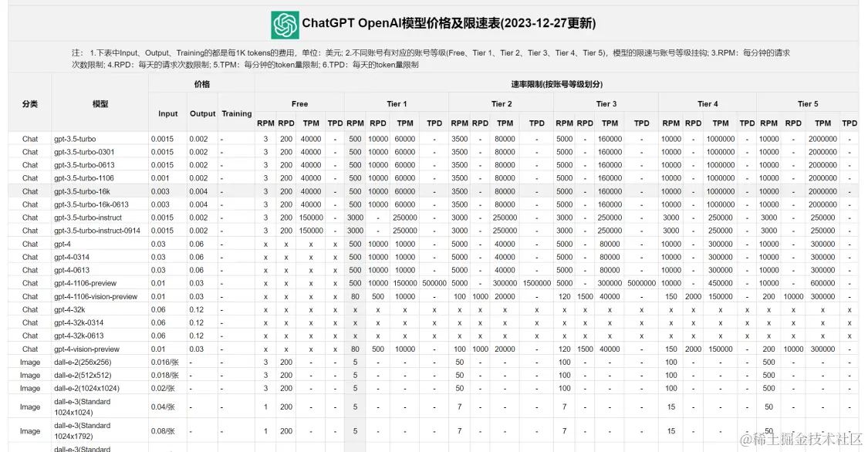The image size is (868, 452).
Task: Select model cell 'dall-e-3(Standard 1024x1024)'
Action: pyautogui.click(x=82, y=407)
